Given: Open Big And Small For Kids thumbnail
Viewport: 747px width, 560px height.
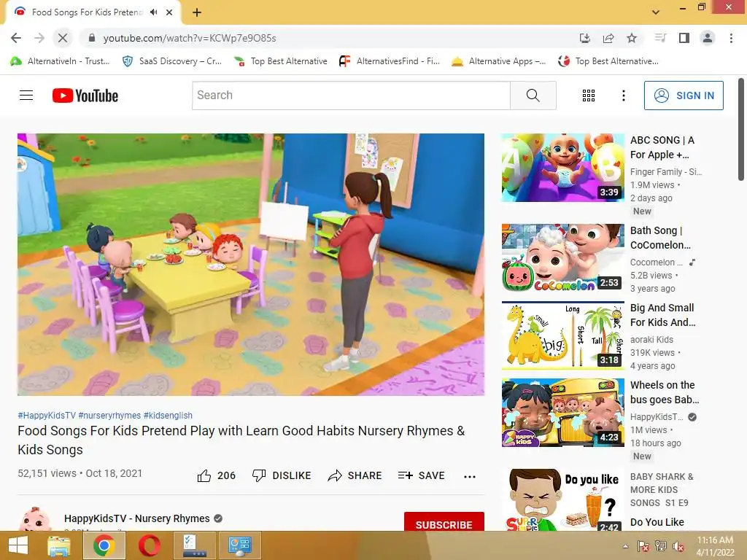Looking at the screenshot, I should point(562,335).
